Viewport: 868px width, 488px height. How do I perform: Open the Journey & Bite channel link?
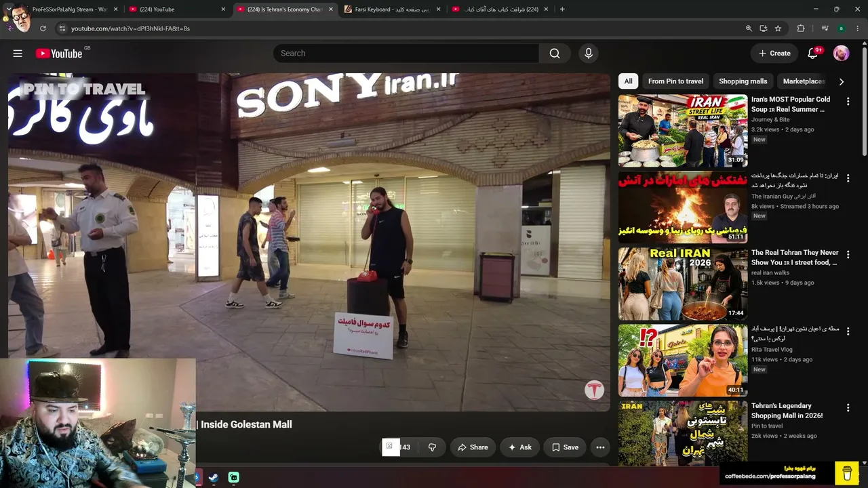pyautogui.click(x=770, y=120)
